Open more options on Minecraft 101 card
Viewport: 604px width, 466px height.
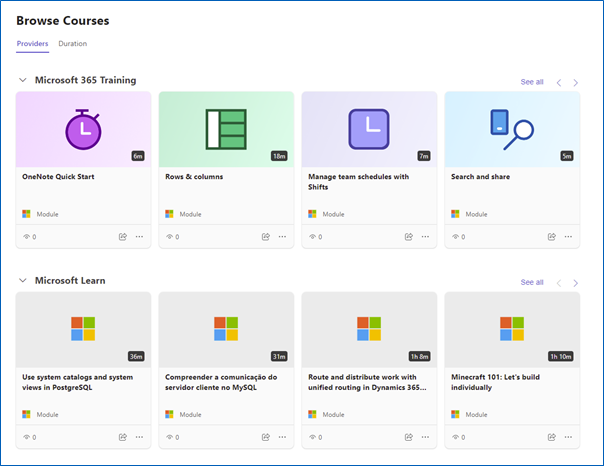(568, 437)
